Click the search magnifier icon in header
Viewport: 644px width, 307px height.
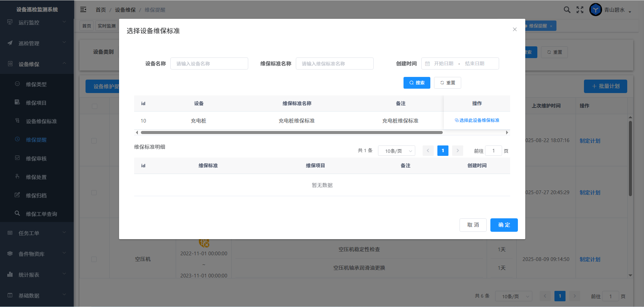tap(567, 10)
